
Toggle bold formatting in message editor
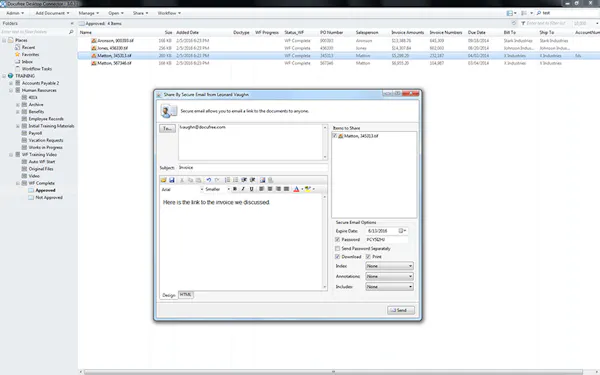click(235, 189)
